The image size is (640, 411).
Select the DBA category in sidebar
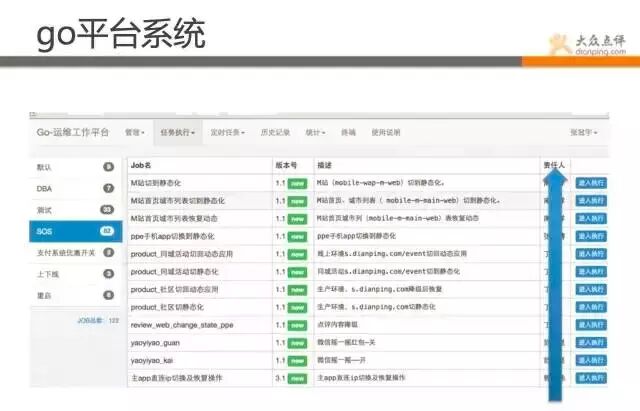point(76,189)
